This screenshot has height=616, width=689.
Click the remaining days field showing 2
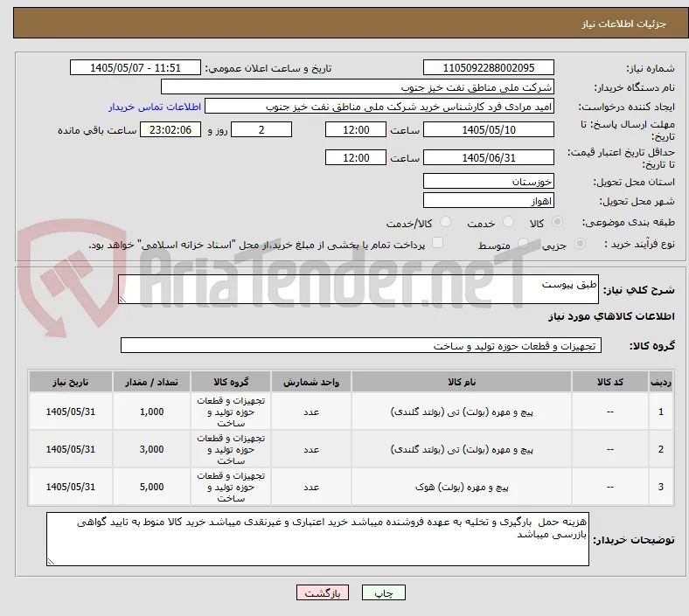click(x=261, y=129)
